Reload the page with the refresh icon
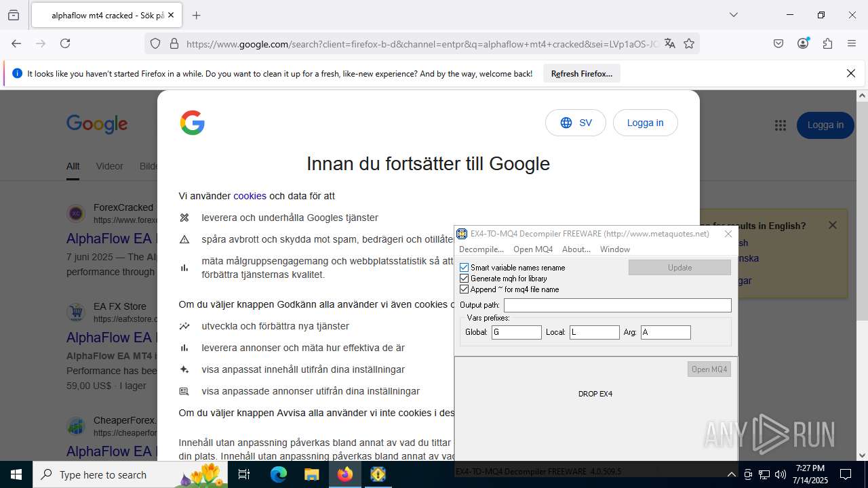The image size is (868, 488). point(65,43)
